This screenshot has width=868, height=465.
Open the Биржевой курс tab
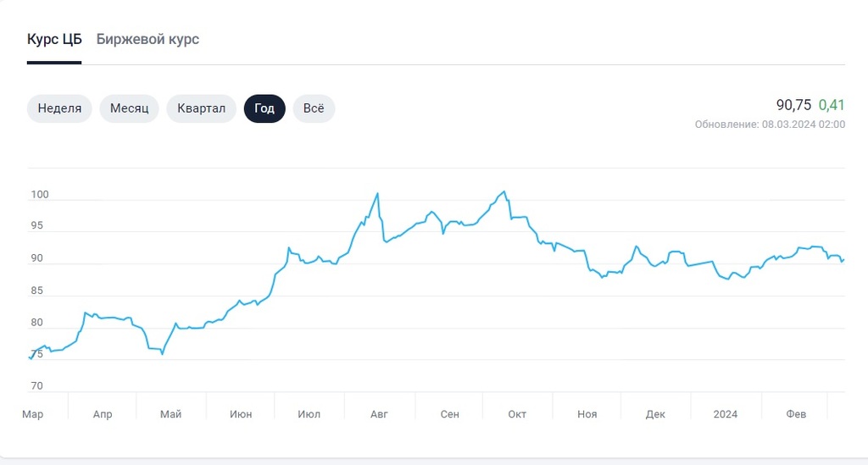(x=147, y=39)
